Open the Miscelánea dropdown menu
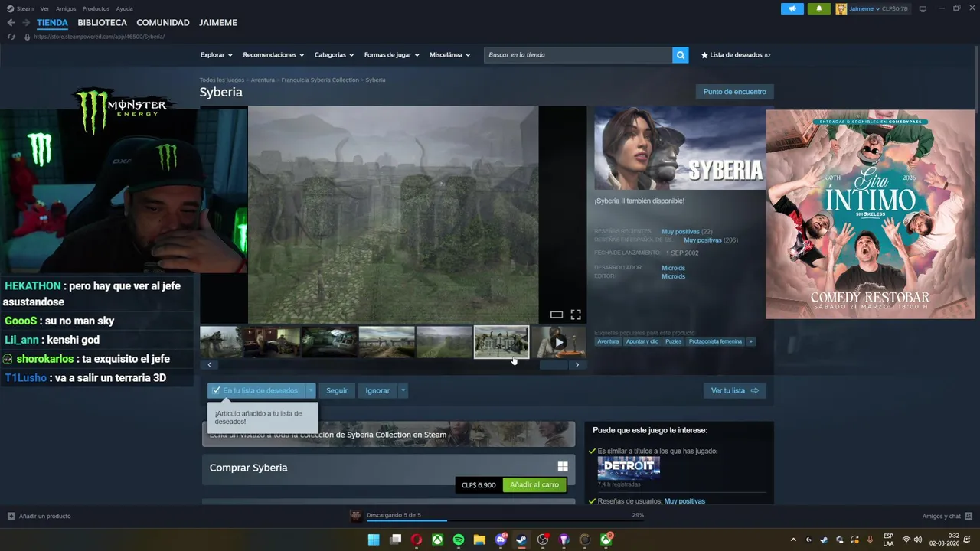This screenshot has height=551, width=980. pyautogui.click(x=449, y=55)
